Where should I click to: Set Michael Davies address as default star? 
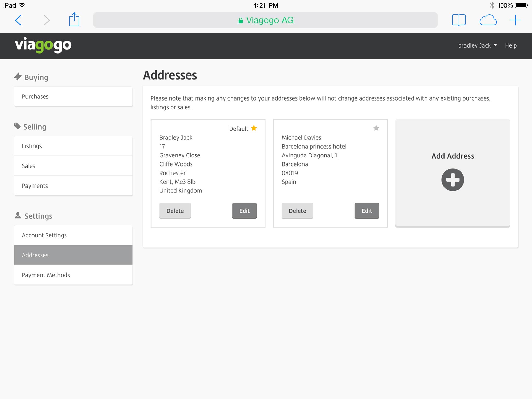pyautogui.click(x=376, y=128)
